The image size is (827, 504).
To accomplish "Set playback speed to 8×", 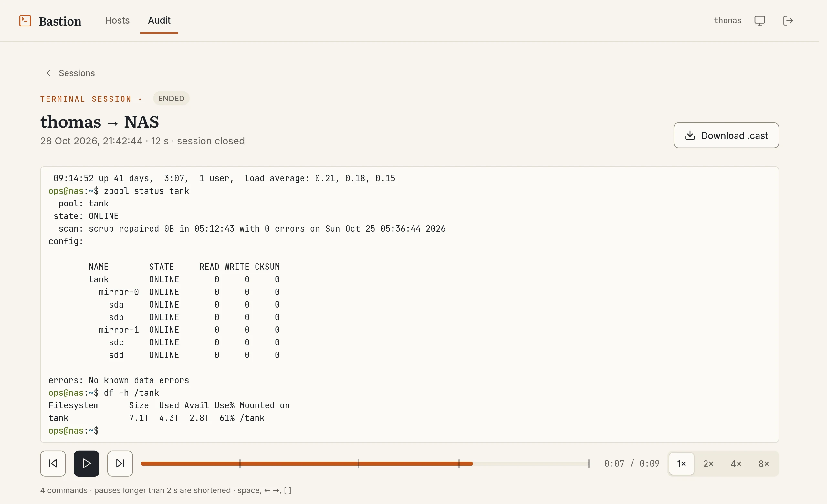I will [764, 463].
